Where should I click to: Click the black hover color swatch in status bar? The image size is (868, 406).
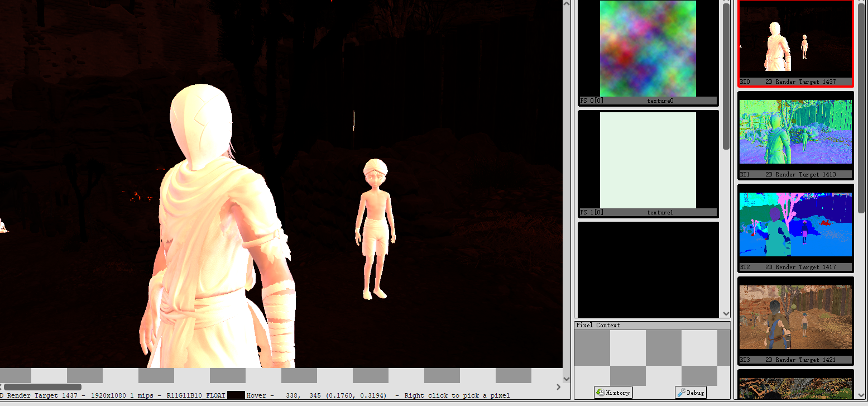click(x=236, y=395)
